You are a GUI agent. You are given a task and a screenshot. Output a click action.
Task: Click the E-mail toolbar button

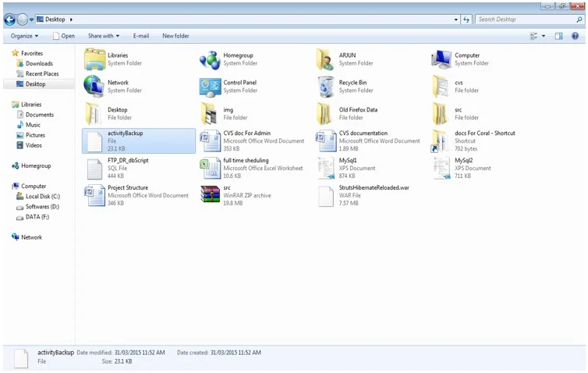click(141, 36)
